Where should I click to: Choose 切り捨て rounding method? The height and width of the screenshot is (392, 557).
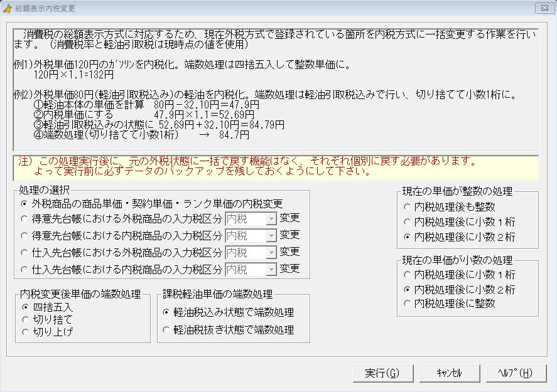coord(26,319)
